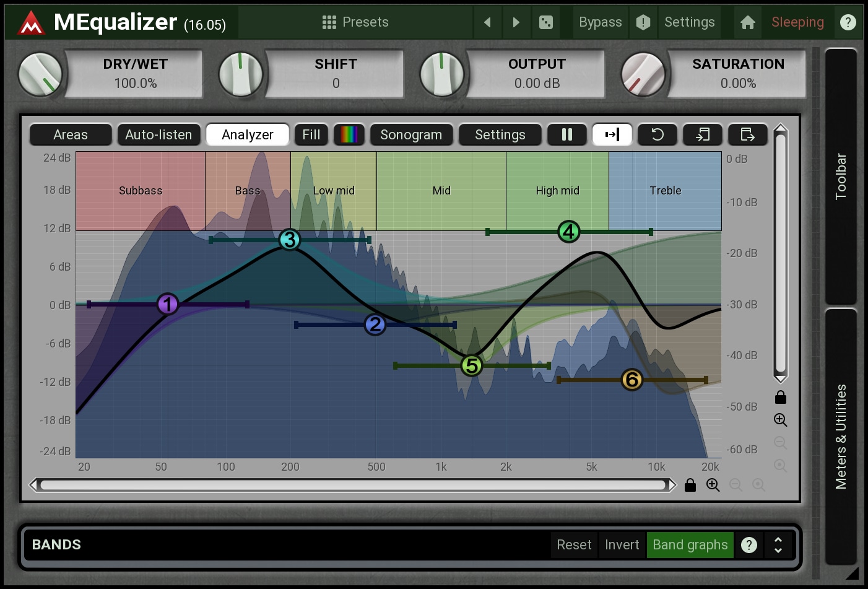Viewport: 868px width, 589px height.
Task: Click the Saturation knob
Action: (x=643, y=74)
